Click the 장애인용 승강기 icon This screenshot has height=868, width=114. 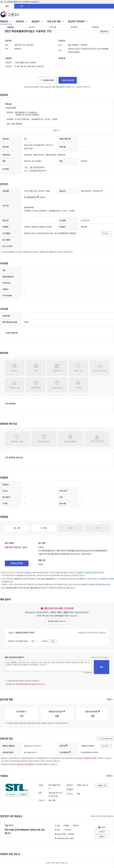(44, 439)
